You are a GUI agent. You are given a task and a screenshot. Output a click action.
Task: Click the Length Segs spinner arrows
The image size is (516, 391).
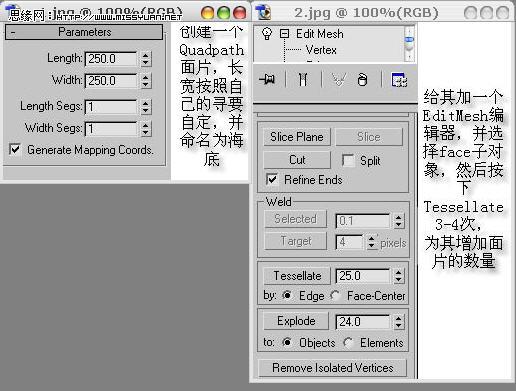146,107
